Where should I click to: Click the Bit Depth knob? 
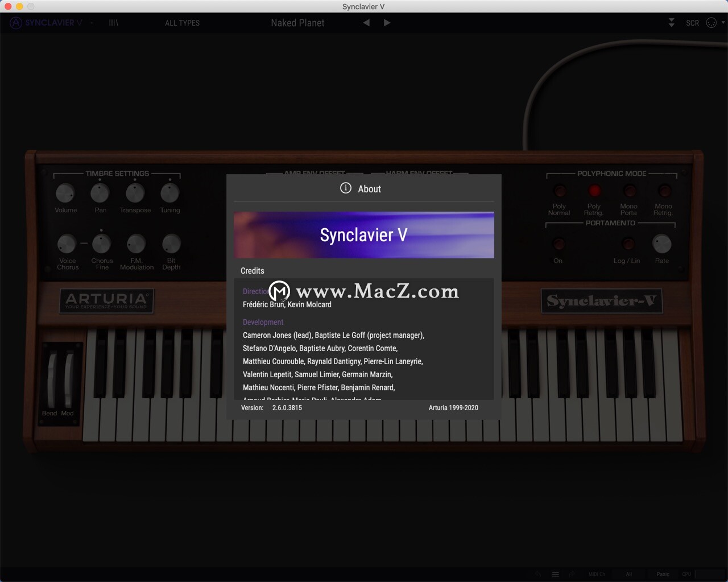[171, 244]
